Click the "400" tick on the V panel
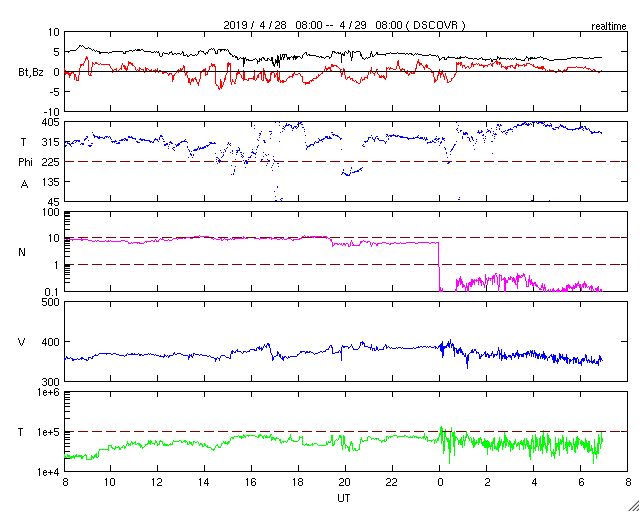Screen dimensions: 640x512 coord(51,342)
